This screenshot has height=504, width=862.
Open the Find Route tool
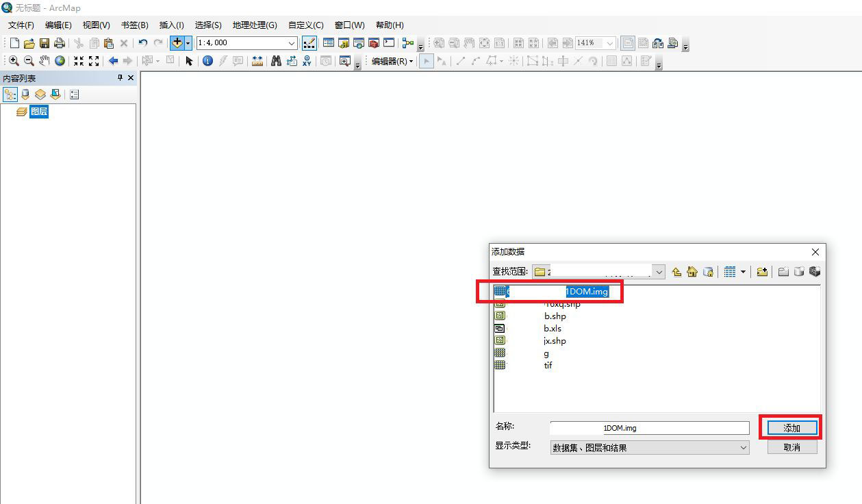(x=292, y=61)
